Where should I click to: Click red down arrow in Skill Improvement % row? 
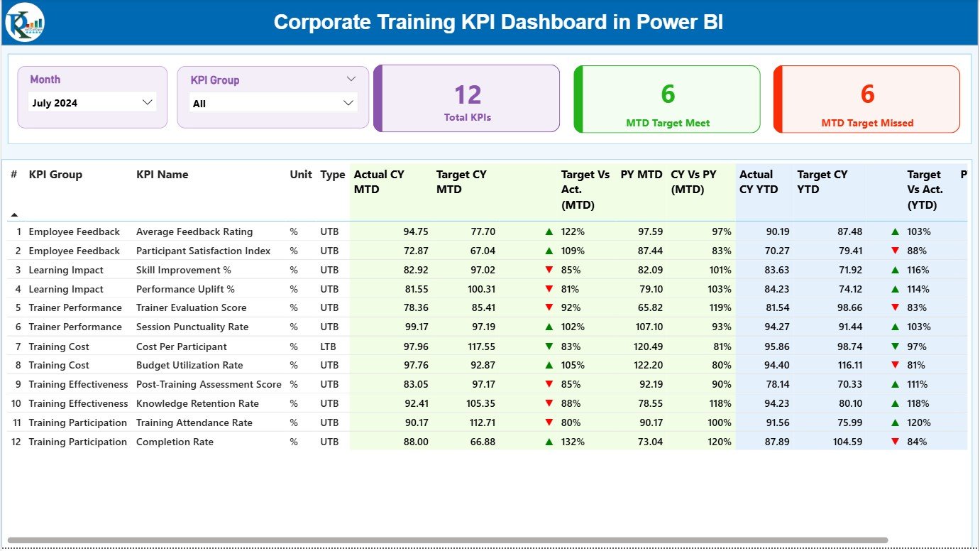tap(549, 270)
